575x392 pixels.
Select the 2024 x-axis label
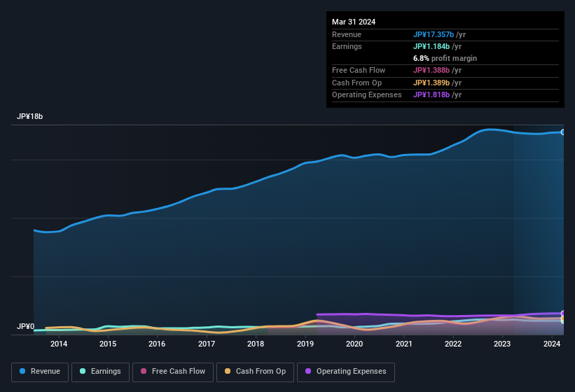coord(552,344)
